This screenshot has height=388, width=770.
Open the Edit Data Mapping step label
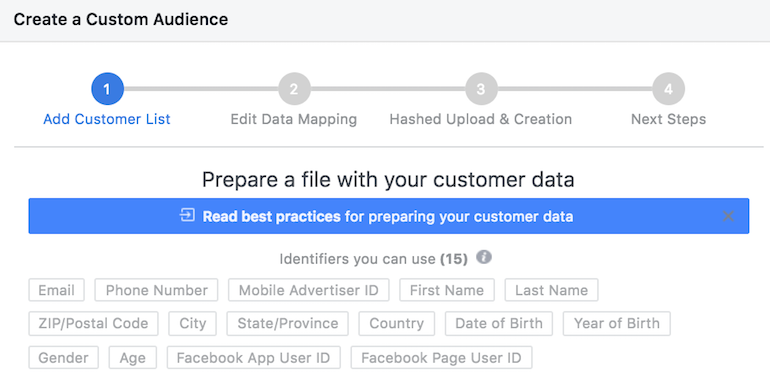tap(294, 119)
